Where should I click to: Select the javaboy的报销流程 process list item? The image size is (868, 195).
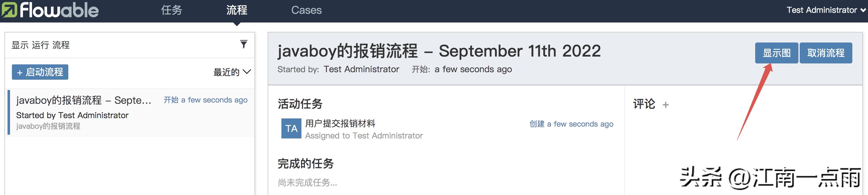click(x=131, y=112)
